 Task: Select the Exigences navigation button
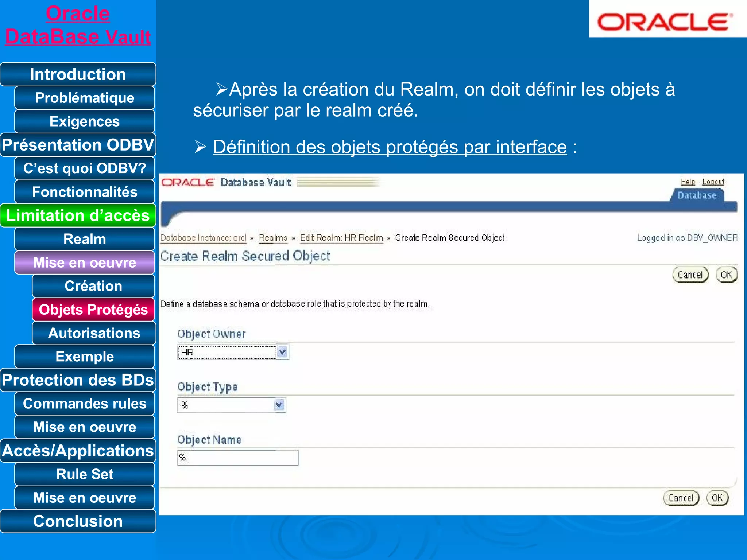[x=85, y=121]
